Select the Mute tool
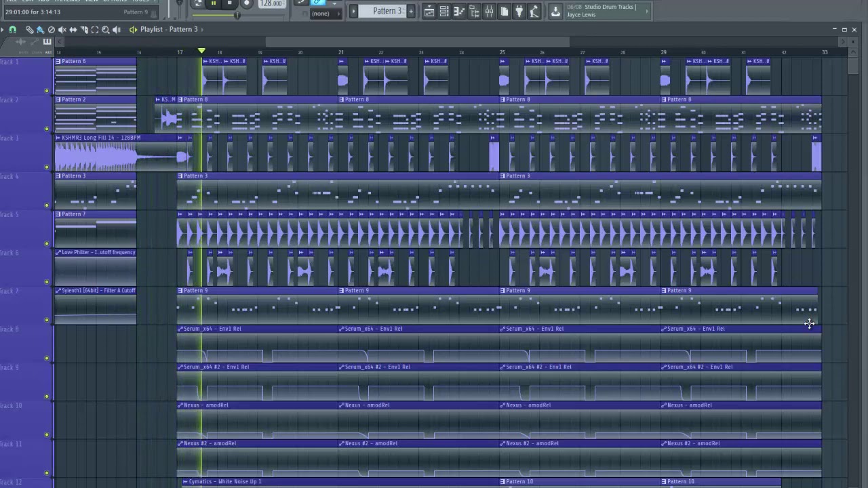Viewport: 868px width, 488px height. pos(62,29)
